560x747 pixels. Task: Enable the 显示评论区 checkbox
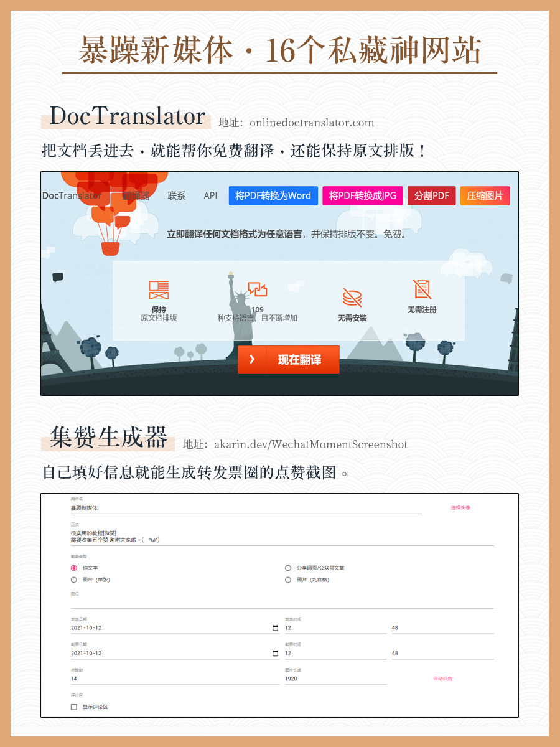[74, 707]
